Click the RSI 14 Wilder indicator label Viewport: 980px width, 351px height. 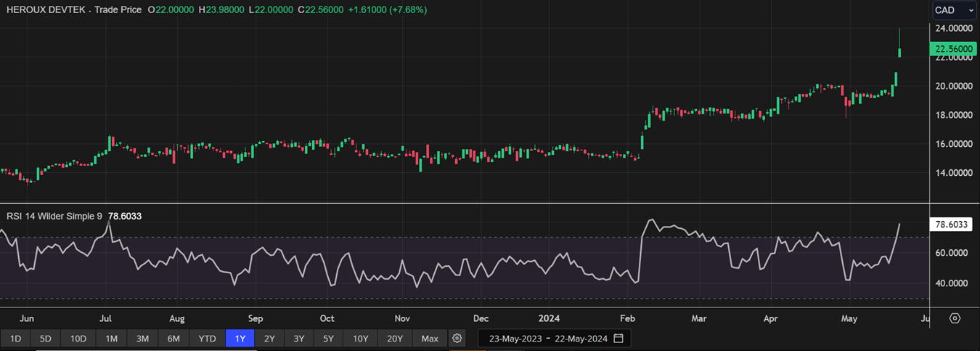54,217
